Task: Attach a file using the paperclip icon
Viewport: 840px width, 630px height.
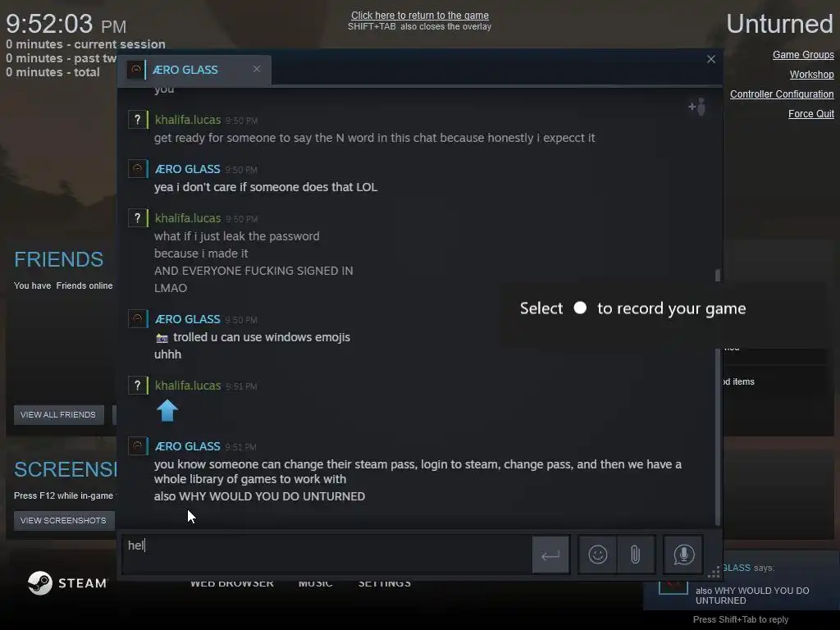Action: [636, 555]
